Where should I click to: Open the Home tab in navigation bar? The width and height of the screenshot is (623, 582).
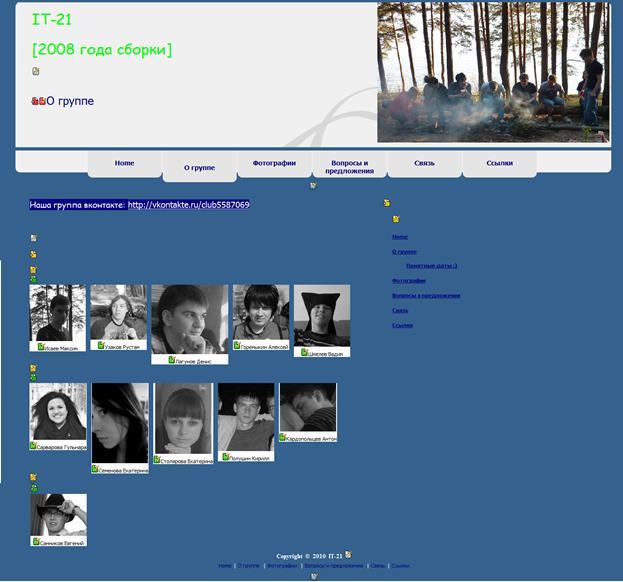coord(124,163)
